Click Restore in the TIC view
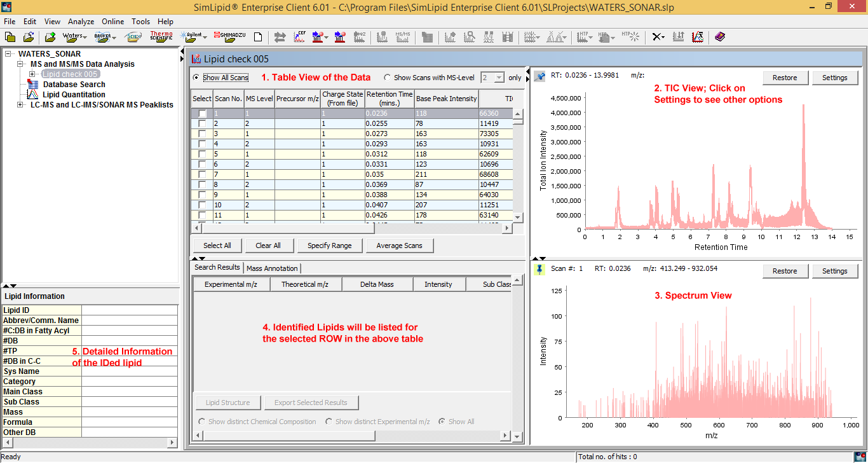Viewport: 868px width, 463px height. (785, 78)
